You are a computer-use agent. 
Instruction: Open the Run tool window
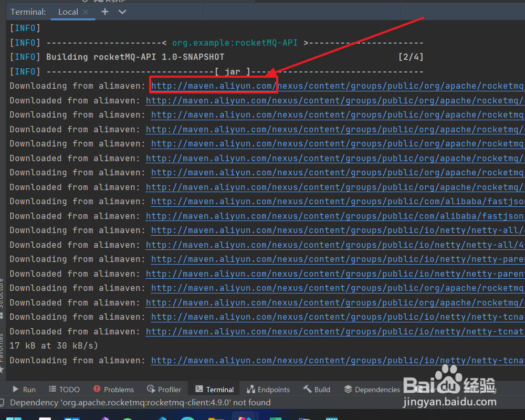tap(24, 390)
